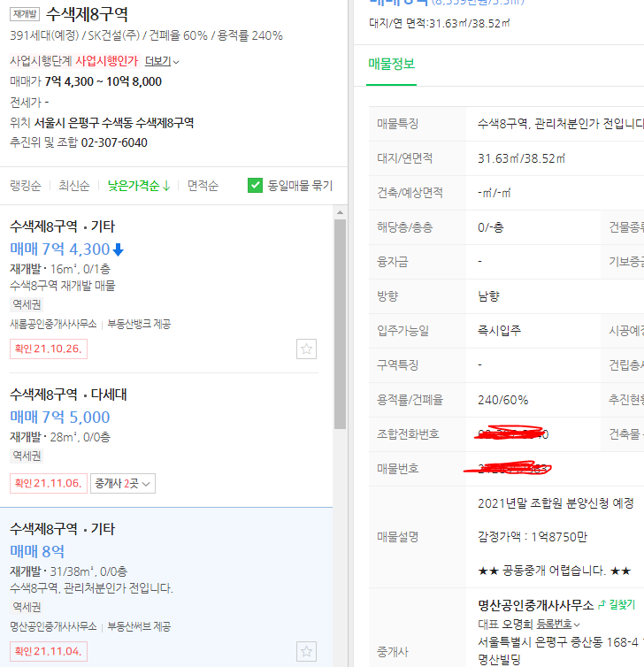
Task: Click the 240/60% ratio value
Action: (x=502, y=400)
